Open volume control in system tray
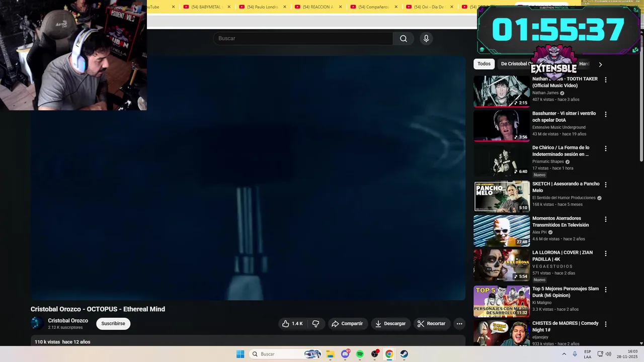The image size is (644, 362). (608, 354)
